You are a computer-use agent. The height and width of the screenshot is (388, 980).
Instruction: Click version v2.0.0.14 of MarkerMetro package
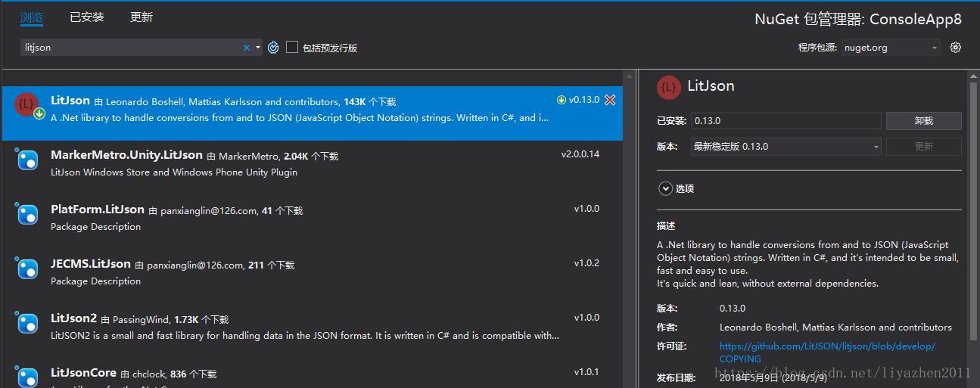580,154
